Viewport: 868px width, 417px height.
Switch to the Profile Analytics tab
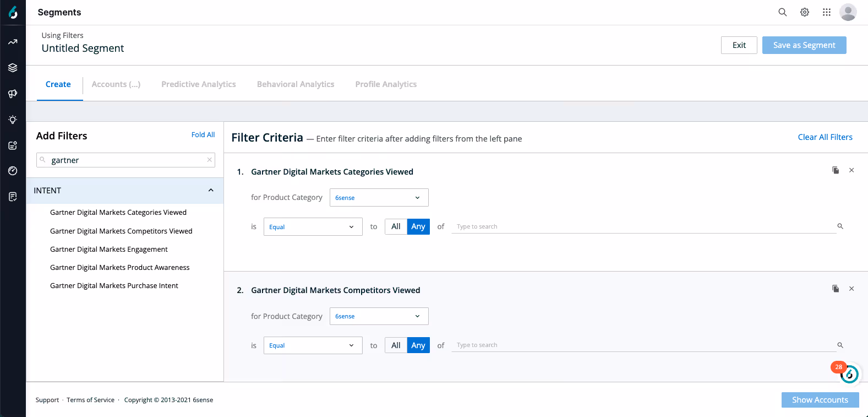coord(386,84)
